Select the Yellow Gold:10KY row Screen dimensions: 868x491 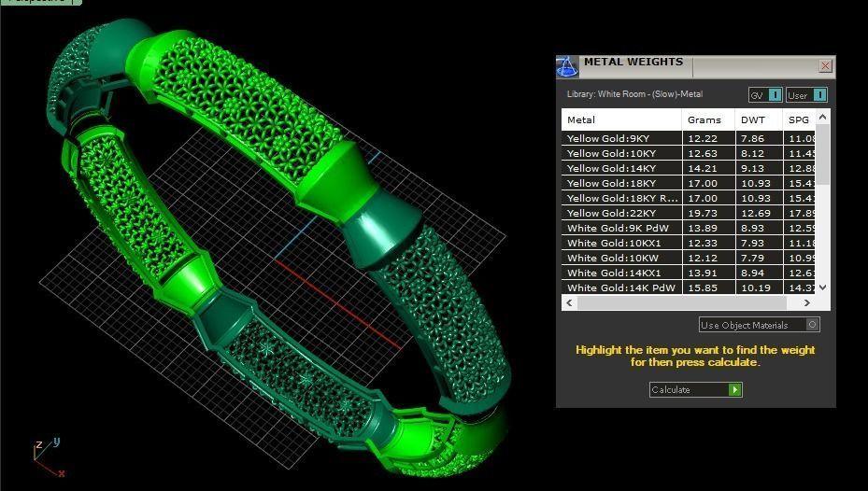coord(689,153)
